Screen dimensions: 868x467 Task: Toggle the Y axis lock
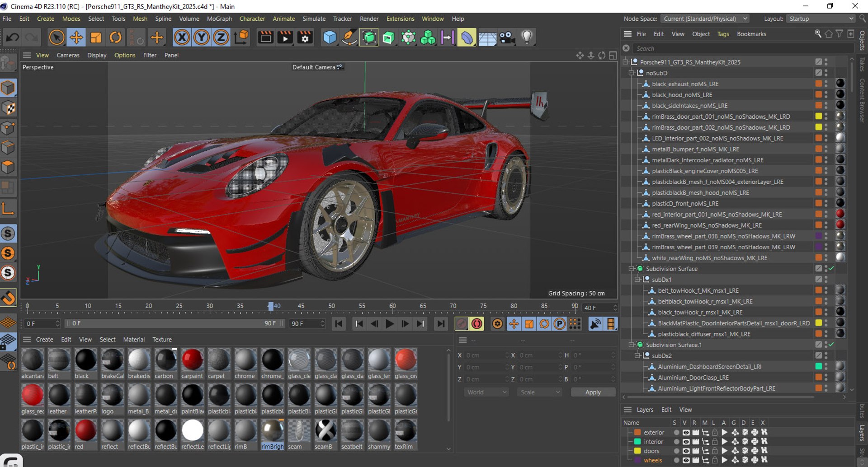click(x=201, y=37)
